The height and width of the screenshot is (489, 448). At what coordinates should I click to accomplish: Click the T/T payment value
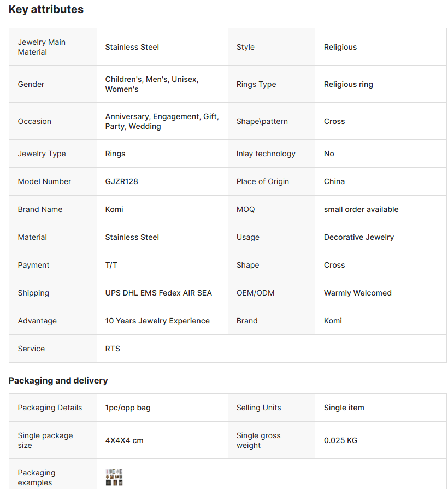coord(111,265)
